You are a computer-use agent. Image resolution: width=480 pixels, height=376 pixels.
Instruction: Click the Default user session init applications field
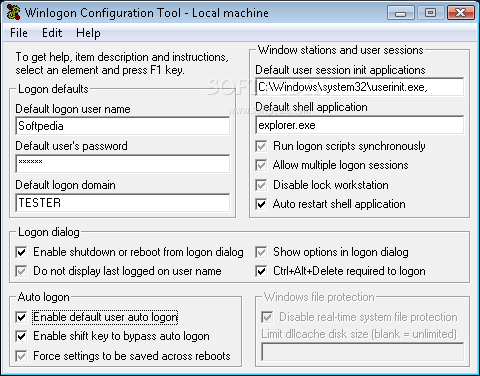(359, 87)
